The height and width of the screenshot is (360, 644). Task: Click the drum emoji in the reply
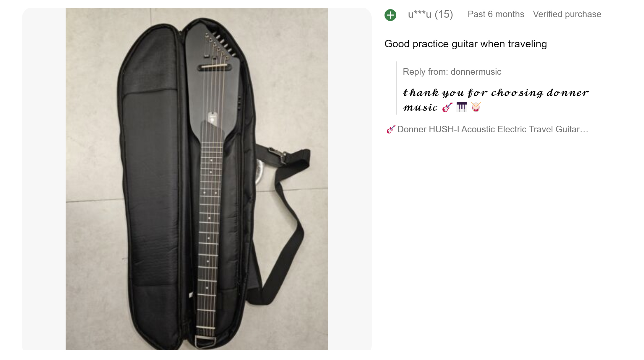(476, 107)
